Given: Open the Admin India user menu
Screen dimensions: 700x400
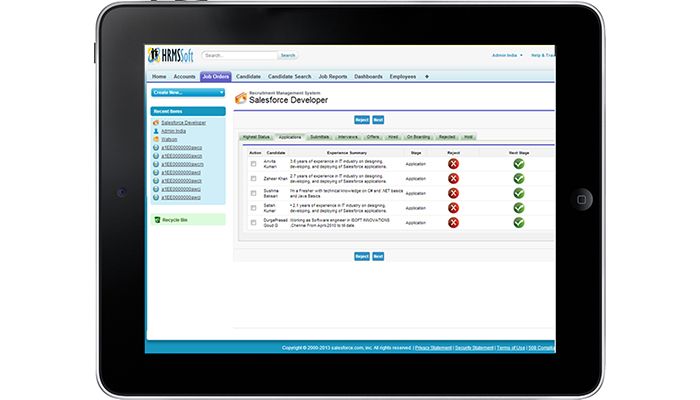Looking at the screenshot, I should pyautogui.click(x=507, y=55).
